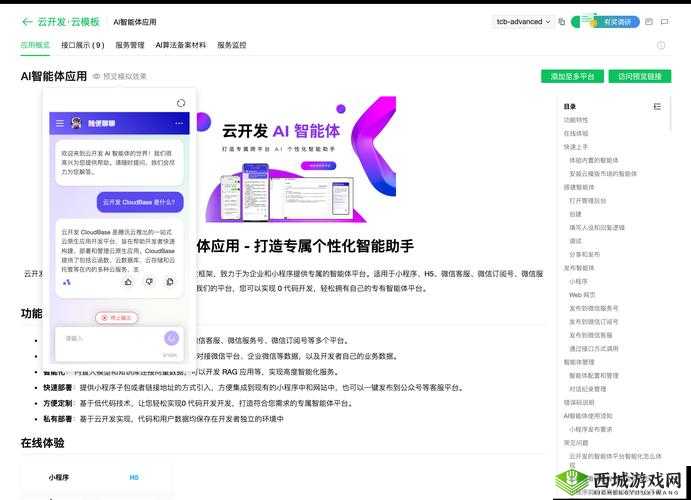Jump to 小程序 in contents list
This screenshot has width=691, height=500.
pos(578,281)
